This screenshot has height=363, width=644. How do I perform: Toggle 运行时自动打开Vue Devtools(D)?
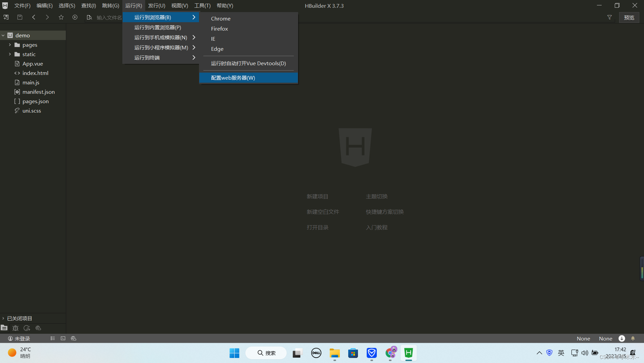point(248,63)
